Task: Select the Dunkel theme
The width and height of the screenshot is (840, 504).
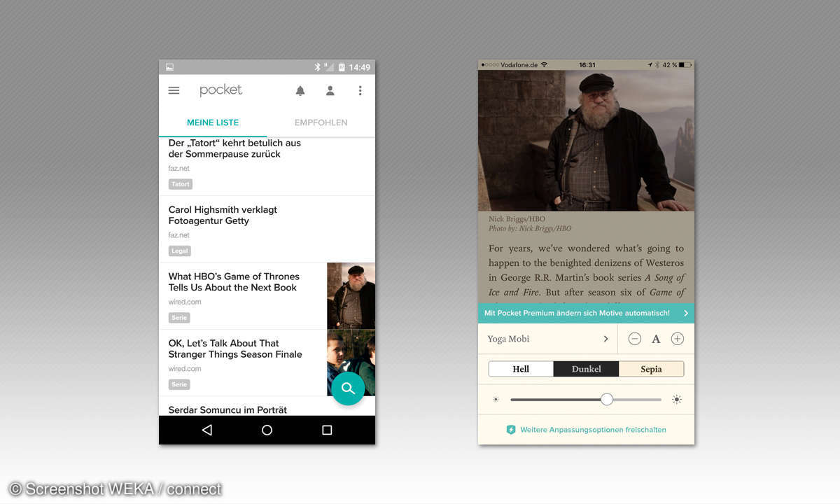Action: (586, 369)
